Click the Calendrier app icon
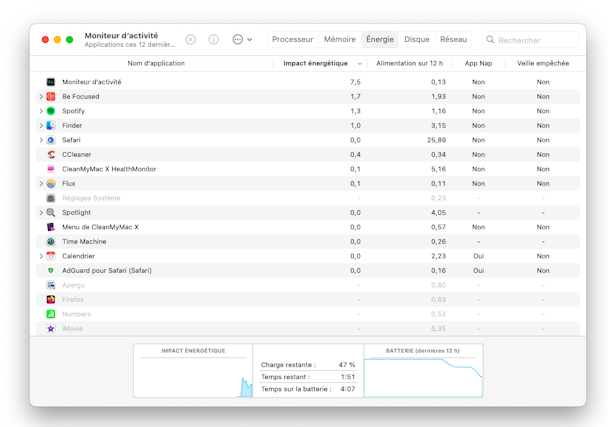The width and height of the screenshot is (608, 427). click(51, 256)
